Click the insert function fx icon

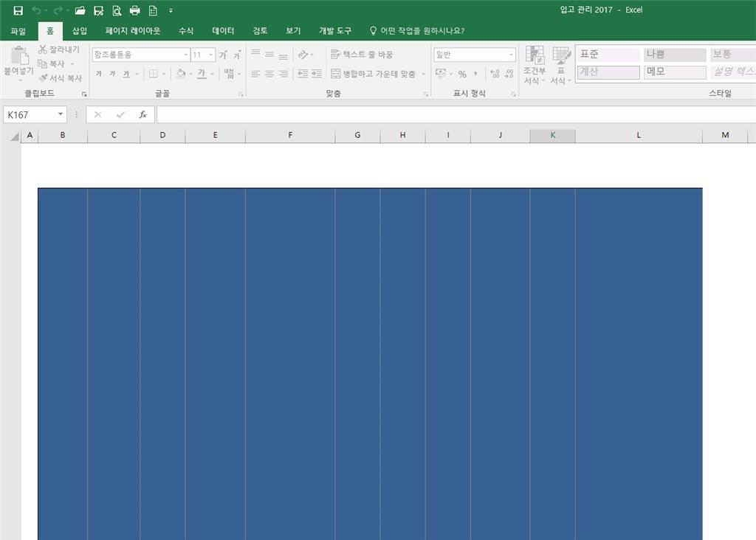[x=142, y=114]
